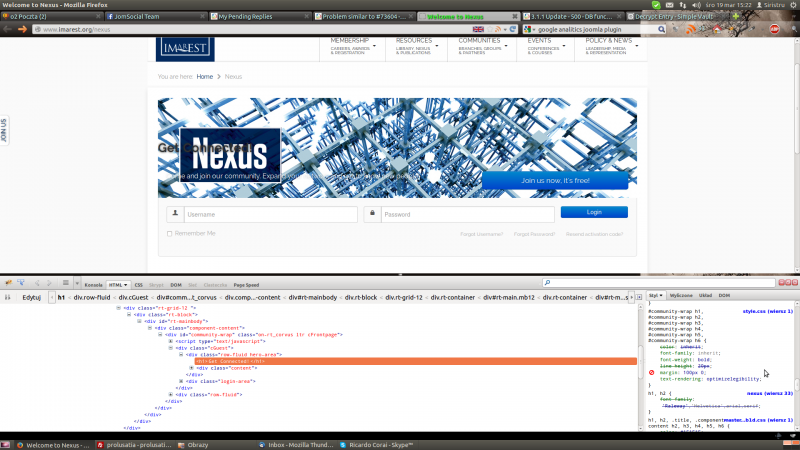This screenshot has height=450, width=800.
Task: Open the style.css (wiersz 1) source link
Action: [768, 311]
